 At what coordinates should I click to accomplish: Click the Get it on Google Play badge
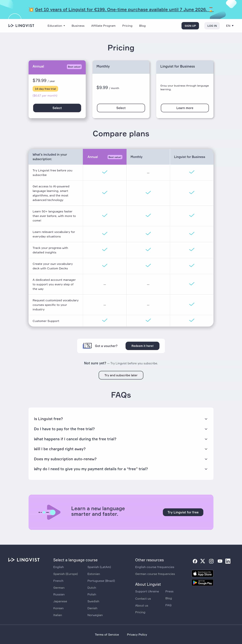pos(202,583)
